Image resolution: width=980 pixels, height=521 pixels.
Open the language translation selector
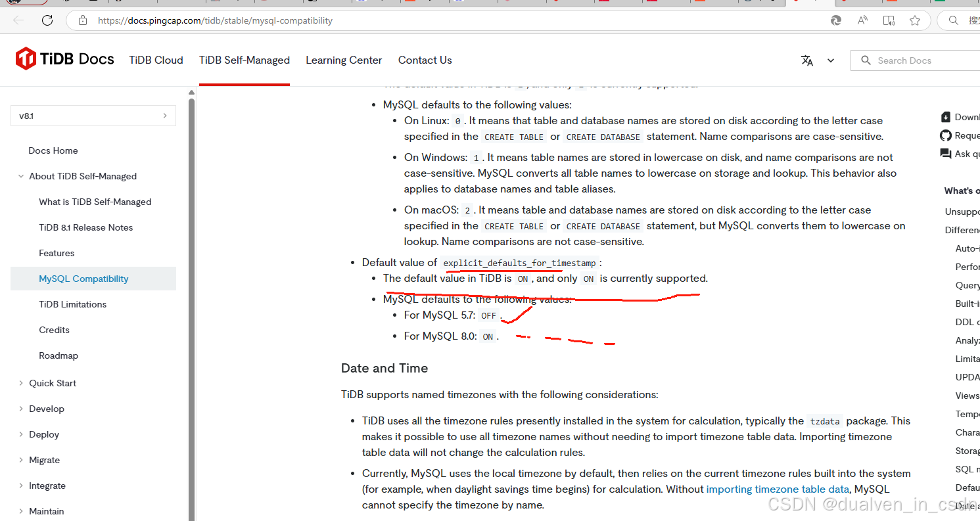click(x=807, y=60)
